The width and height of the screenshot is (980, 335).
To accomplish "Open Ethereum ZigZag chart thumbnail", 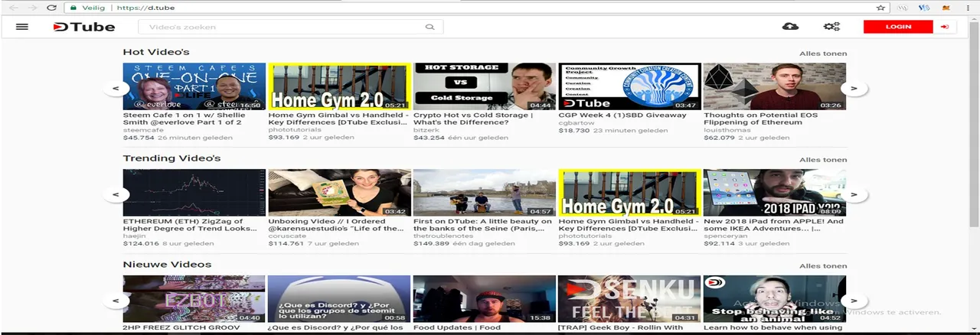I will click(x=194, y=193).
